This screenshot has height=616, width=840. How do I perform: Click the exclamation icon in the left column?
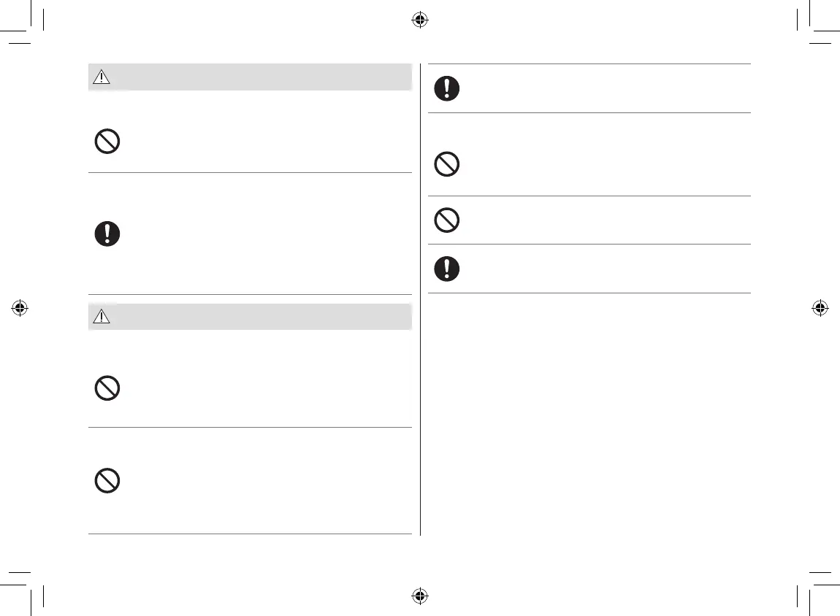(107, 234)
